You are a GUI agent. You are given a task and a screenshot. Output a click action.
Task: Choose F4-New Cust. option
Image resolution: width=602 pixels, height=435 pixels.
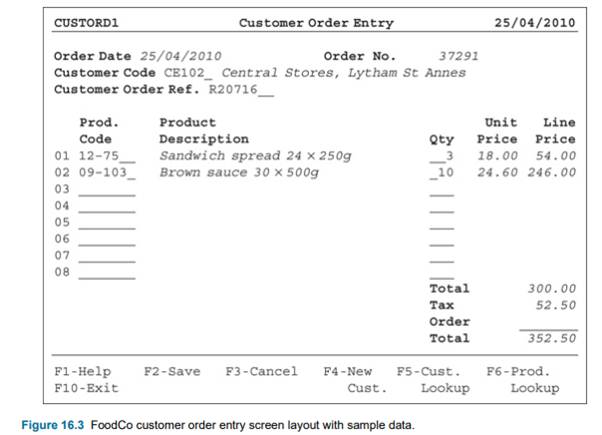348,379
